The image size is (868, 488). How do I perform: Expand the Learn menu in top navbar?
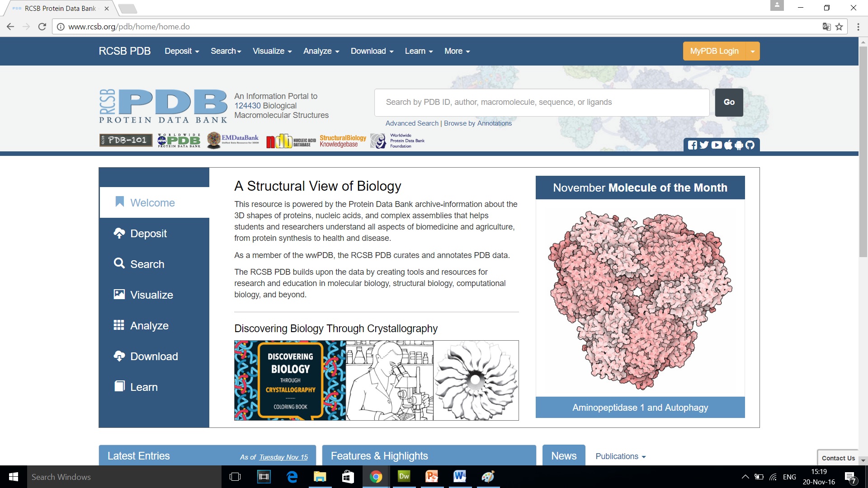tap(419, 51)
